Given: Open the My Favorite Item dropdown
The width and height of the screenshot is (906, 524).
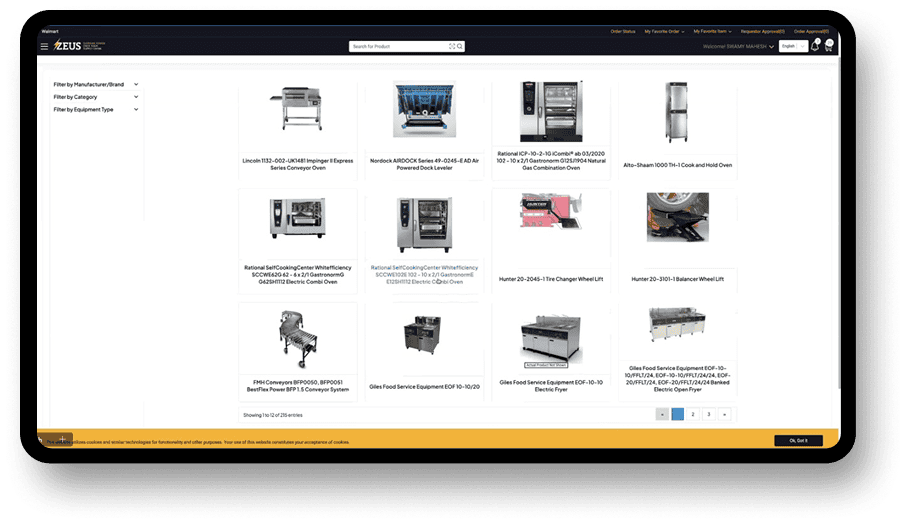Looking at the screenshot, I should pos(712,31).
